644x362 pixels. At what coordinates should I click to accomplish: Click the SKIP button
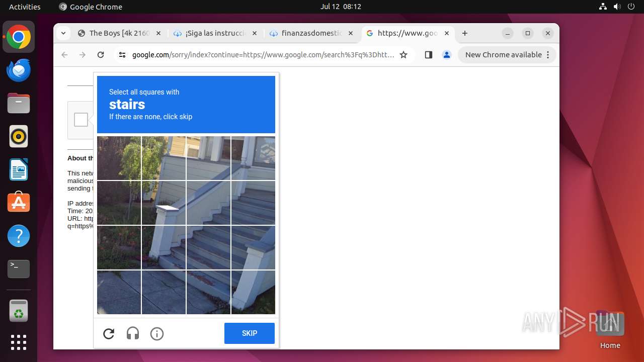pyautogui.click(x=250, y=333)
